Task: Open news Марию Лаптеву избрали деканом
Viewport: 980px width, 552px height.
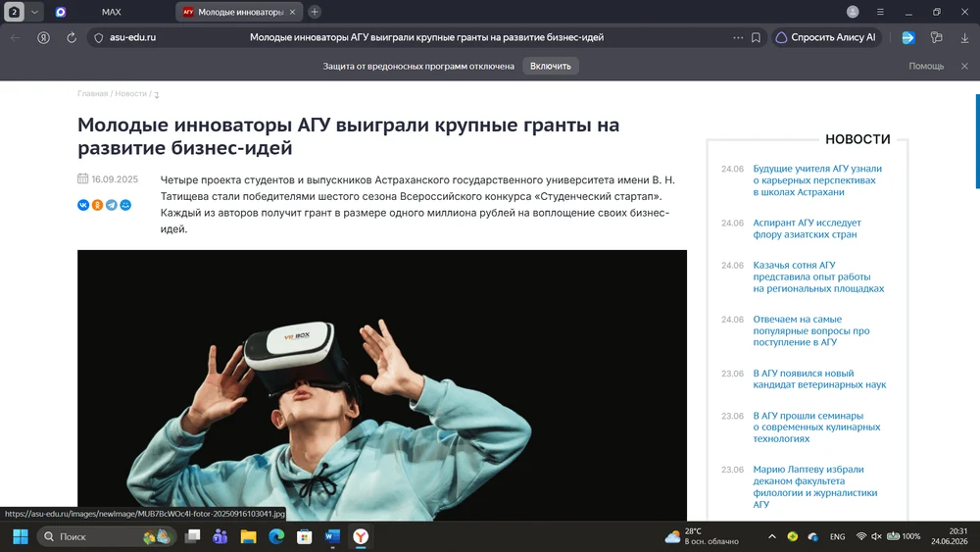Action: (815, 486)
